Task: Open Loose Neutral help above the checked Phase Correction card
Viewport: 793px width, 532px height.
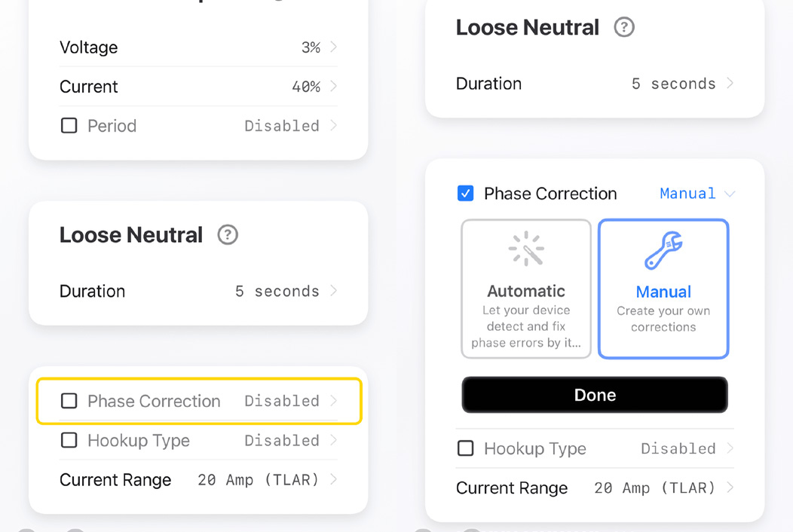Action: coord(624,28)
